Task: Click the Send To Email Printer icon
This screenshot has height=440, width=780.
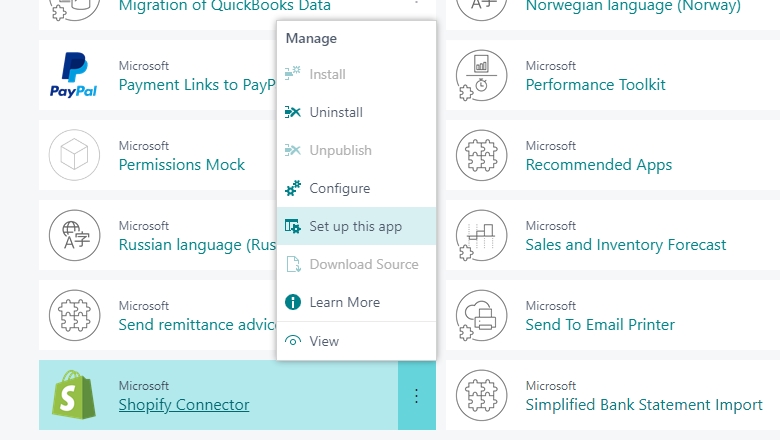Action: 481,315
